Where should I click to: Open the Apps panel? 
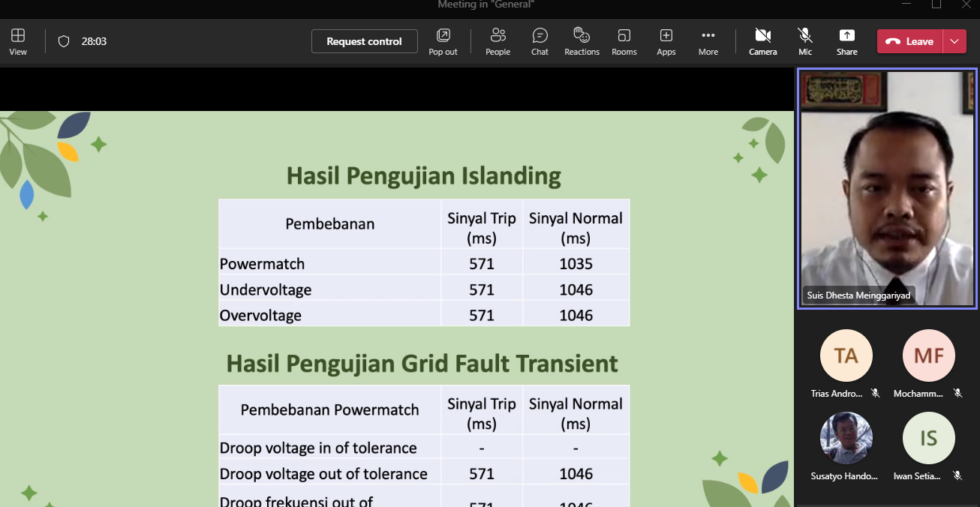pyautogui.click(x=666, y=41)
